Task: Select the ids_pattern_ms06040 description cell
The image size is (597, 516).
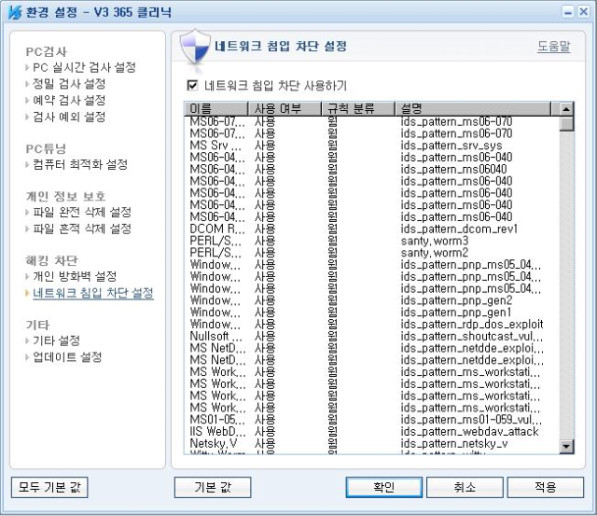Action: coord(454,169)
